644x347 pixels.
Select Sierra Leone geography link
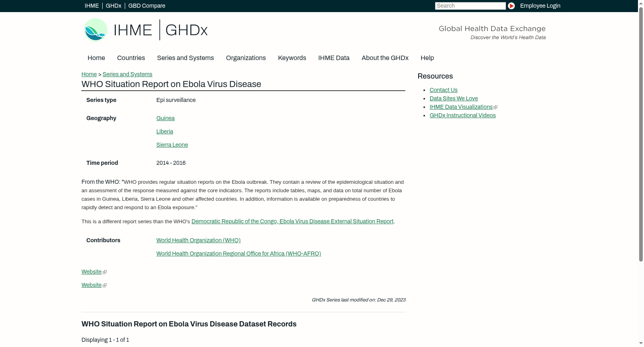coord(172,145)
